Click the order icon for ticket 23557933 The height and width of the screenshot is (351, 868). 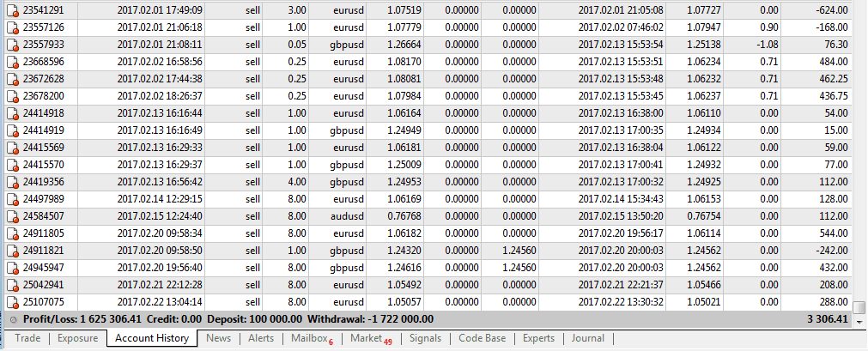point(12,45)
